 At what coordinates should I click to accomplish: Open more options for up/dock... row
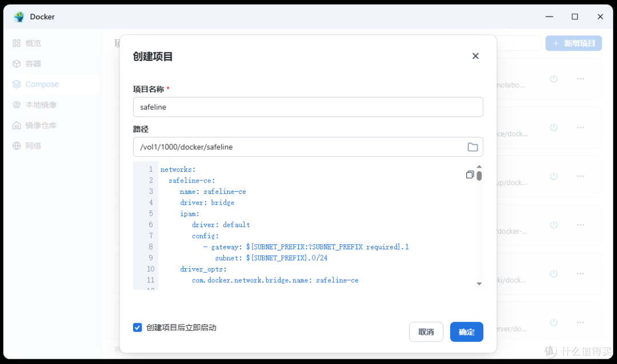(x=580, y=176)
